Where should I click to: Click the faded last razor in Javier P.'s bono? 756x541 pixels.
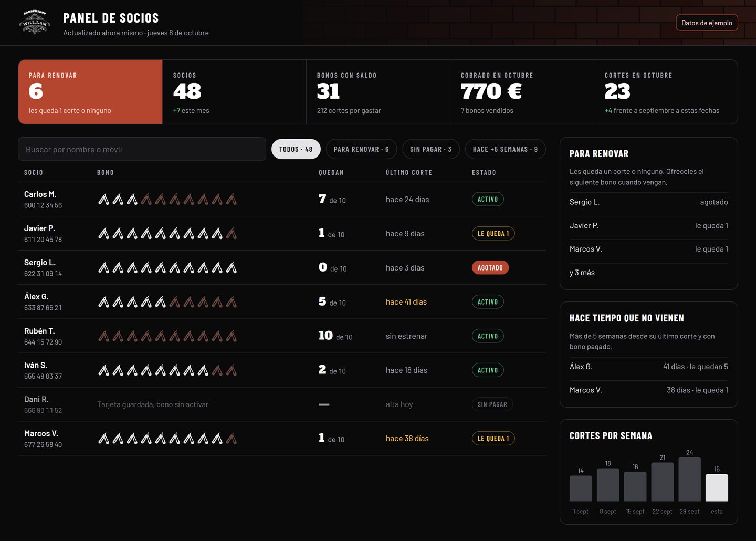pyautogui.click(x=231, y=234)
